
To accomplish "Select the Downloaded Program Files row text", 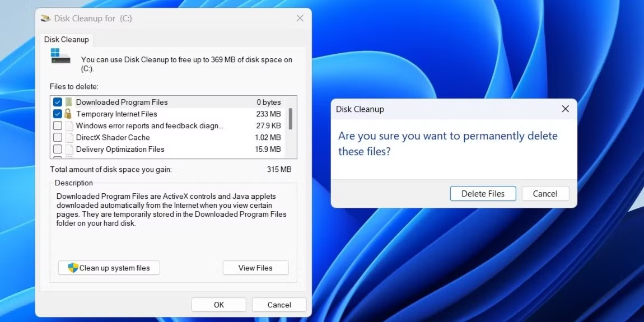I will (x=122, y=102).
